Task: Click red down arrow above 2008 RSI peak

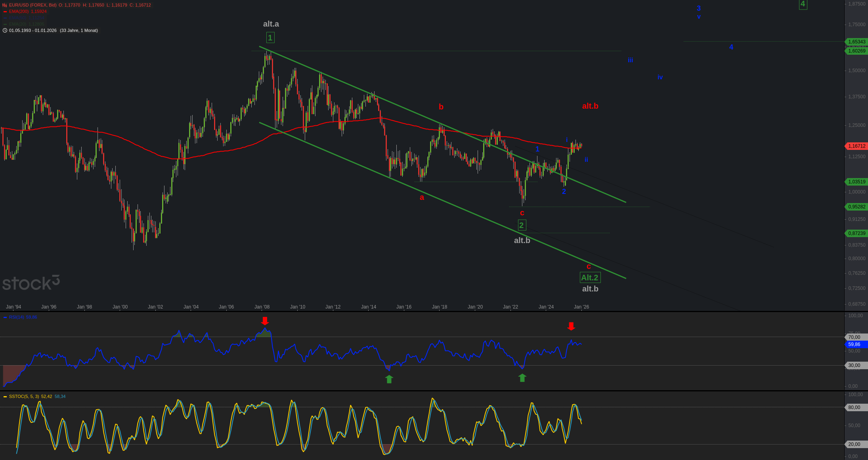Action: pyautogui.click(x=265, y=321)
